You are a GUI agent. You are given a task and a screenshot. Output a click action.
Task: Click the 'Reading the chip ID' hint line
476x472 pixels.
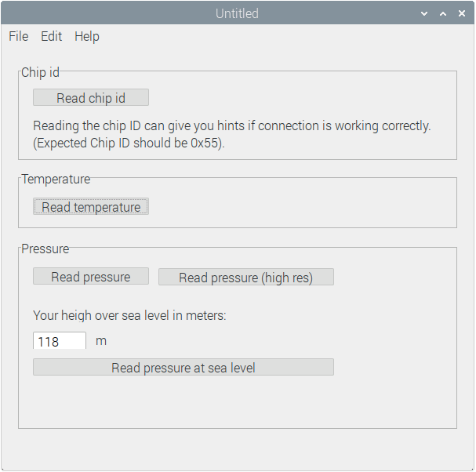[231, 125]
